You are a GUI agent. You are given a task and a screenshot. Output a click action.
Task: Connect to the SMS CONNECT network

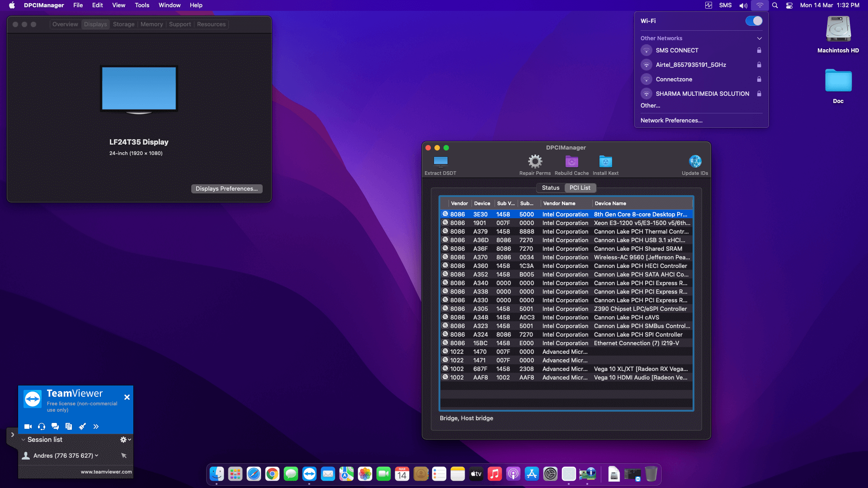point(701,51)
